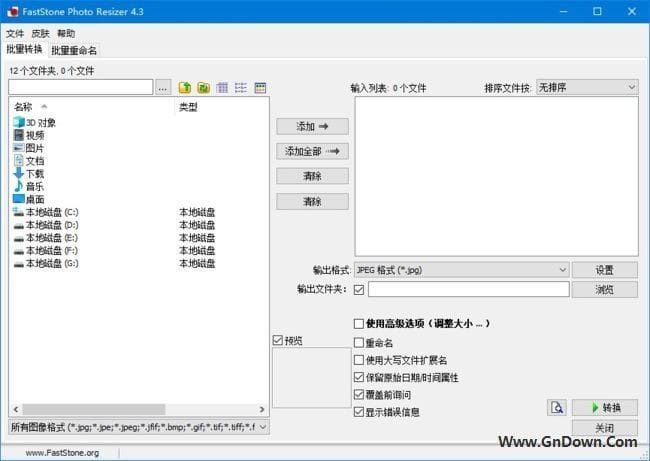Uncheck 保留原始日期/时间属性
The width and height of the screenshot is (650, 461).
click(x=359, y=377)
